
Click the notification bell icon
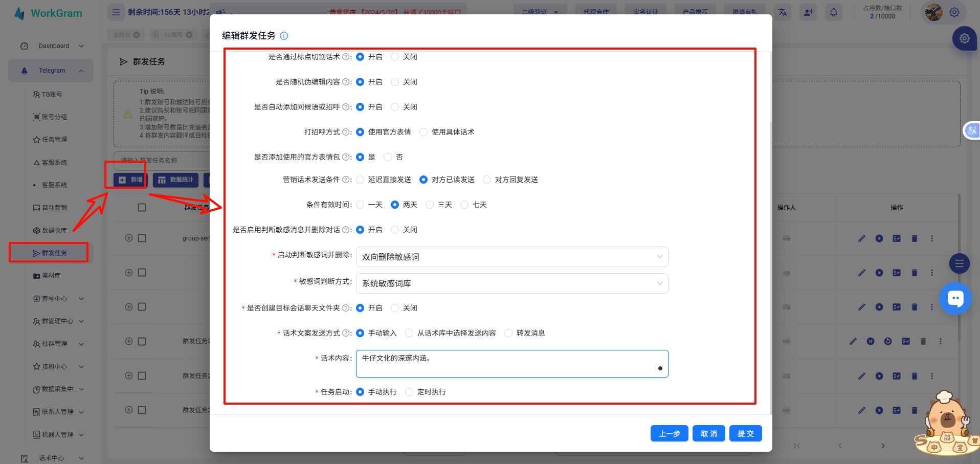(x=833, y=12)
